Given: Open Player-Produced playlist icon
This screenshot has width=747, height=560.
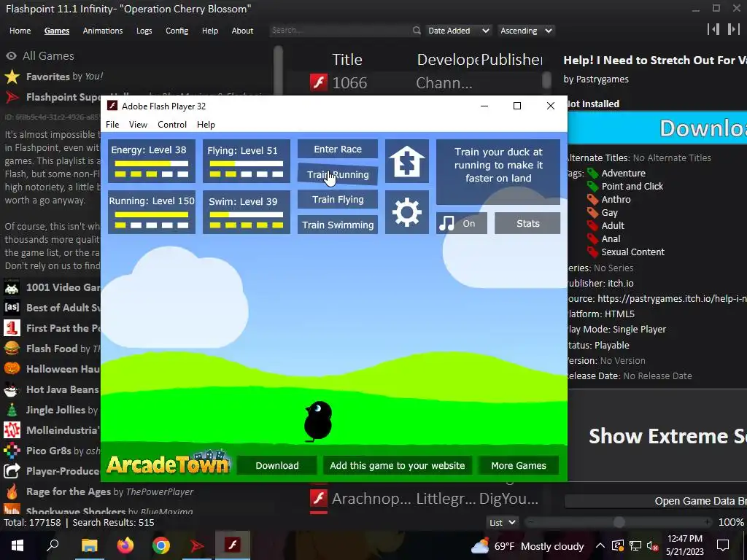Looking at the screenshot, I should (12, 471).
